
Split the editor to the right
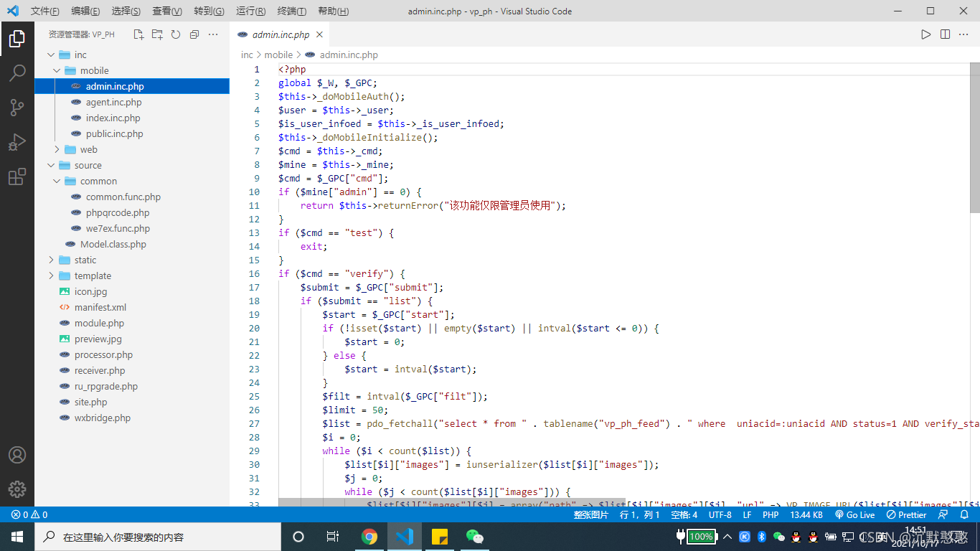[946, 34]
